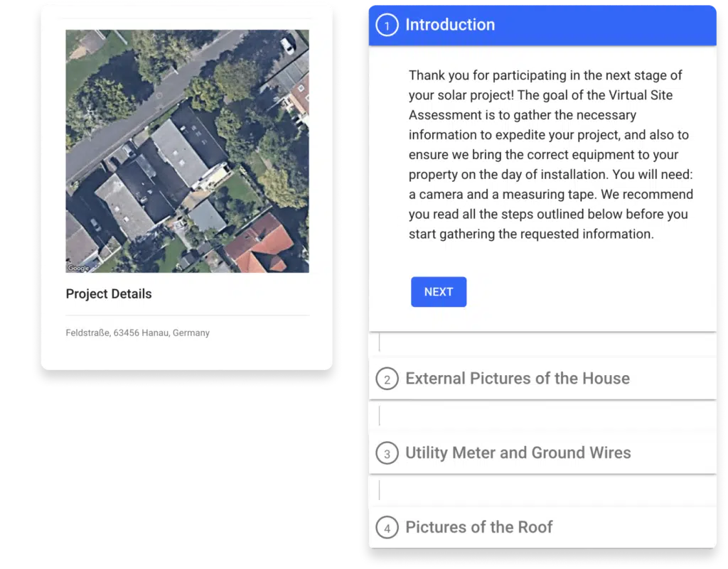Click step 3 number circle icon
Viewport: 728px width, 569px height.
(x=387, y=453)
